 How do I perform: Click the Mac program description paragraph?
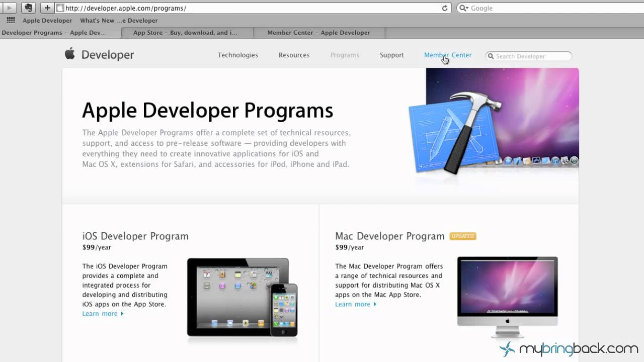(x=389, y=281)
